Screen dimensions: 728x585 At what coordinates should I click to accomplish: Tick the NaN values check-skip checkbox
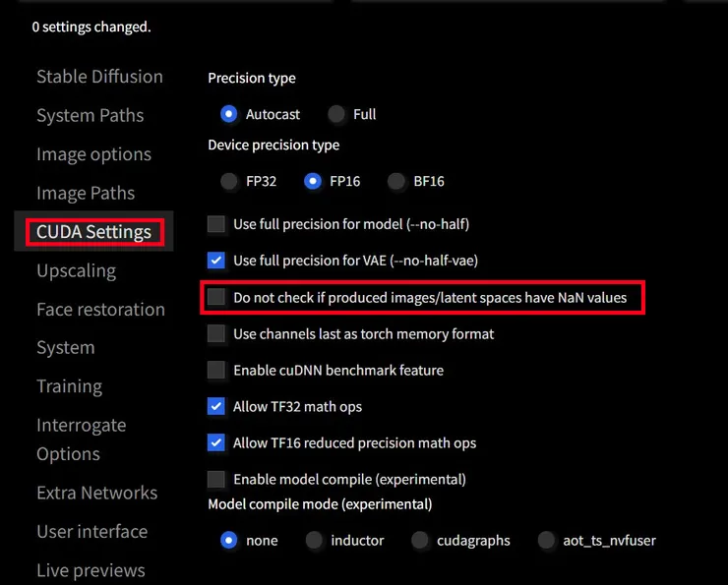tap(216, 297)
